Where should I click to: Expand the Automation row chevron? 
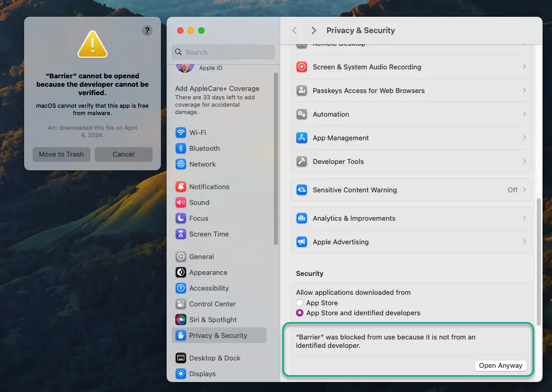pos(524,114)
